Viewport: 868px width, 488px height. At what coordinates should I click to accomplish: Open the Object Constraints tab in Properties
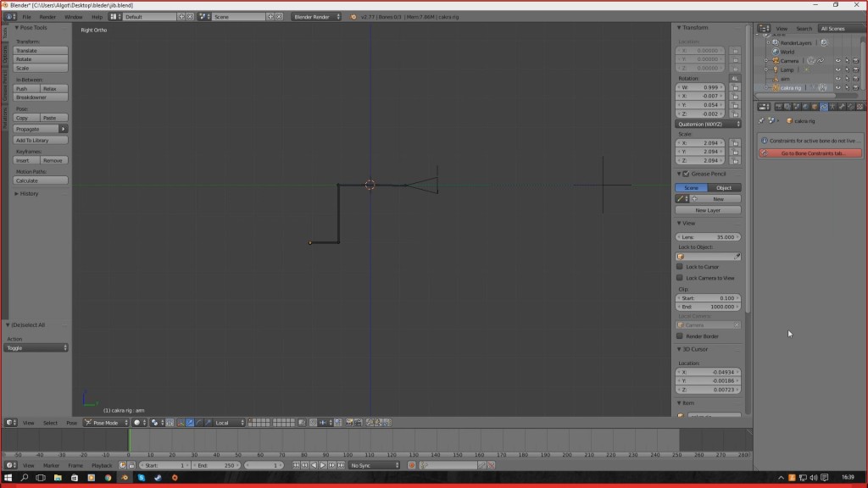tap(824, 107)
